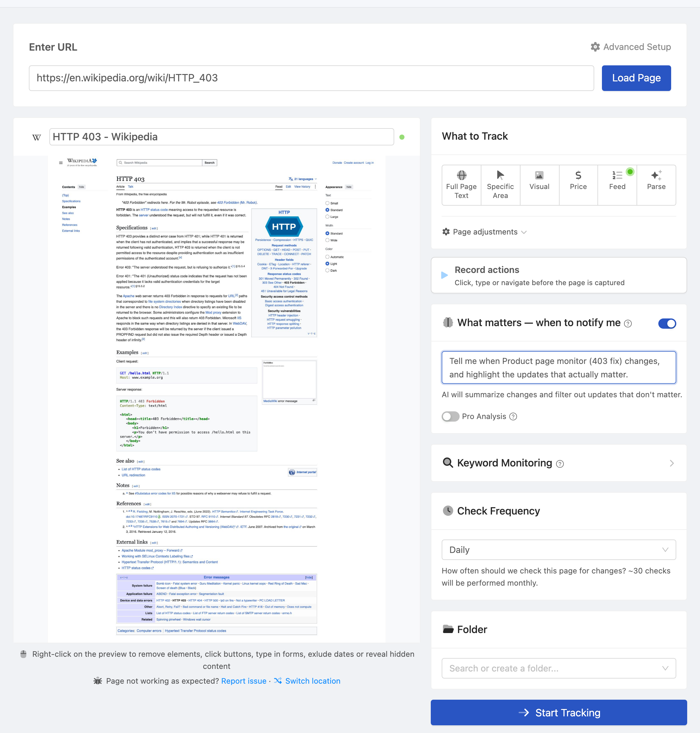
Task: Enable the Pro Analysis toggle
Action: tap(450, 416)
